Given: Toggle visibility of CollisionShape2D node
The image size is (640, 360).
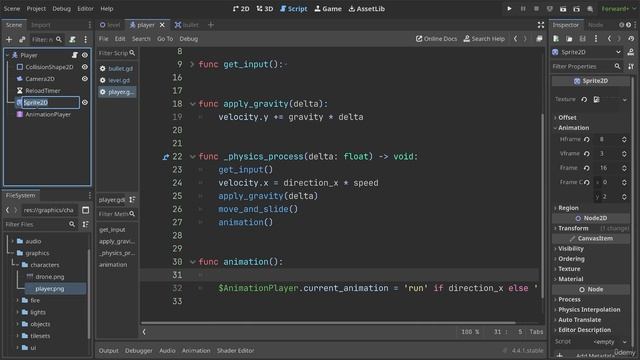Looking at the screenshot, I should coord(84,67).
